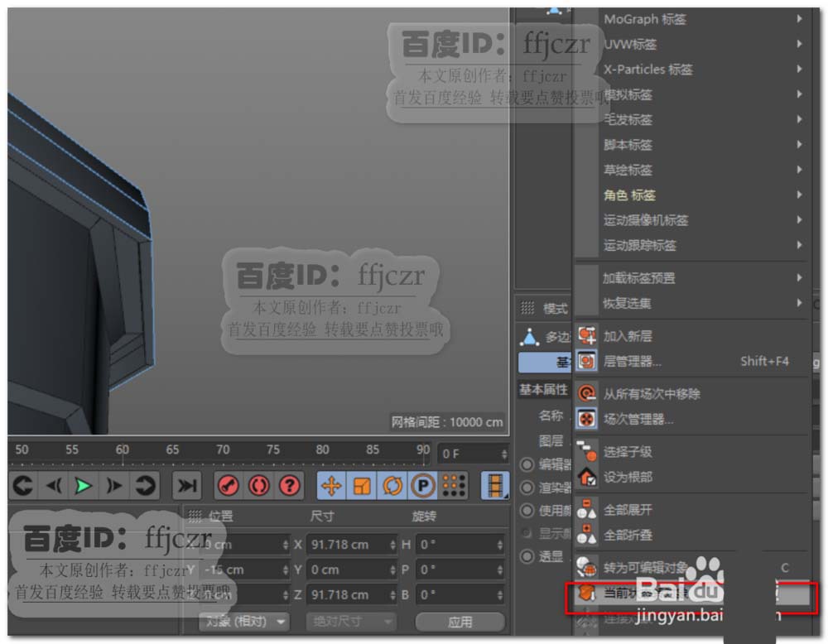Step to the next frame
The height and width of the screenshot is (644, 828).
114,485
